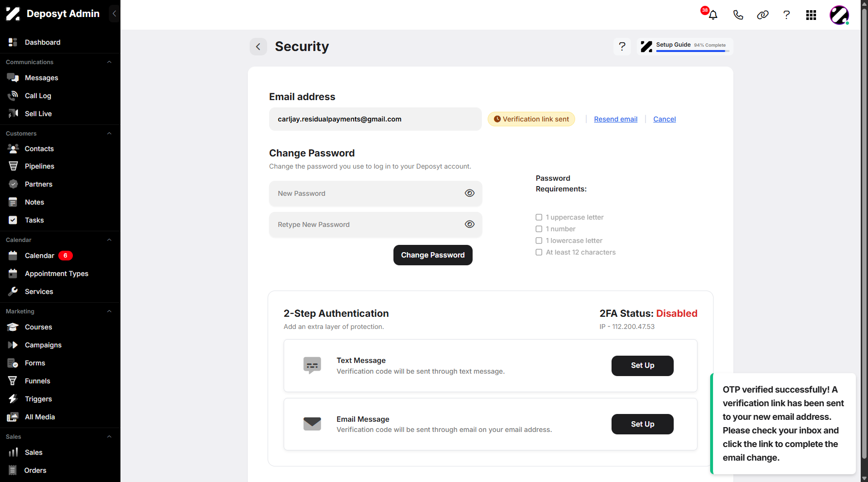Open the user profile avatar

click(839, 15)
